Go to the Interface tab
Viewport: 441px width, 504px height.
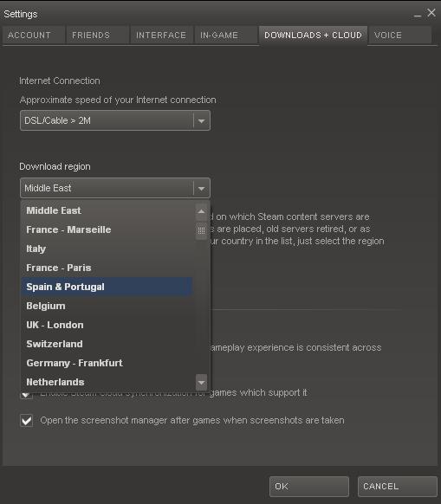tap(161, 35)
